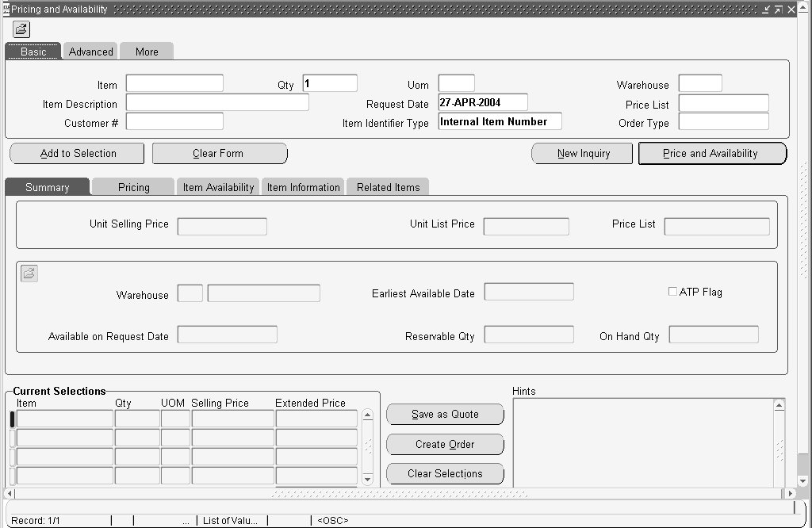Click the folder icon below the title bar
This screenshot has width=812, height=528.
click(21, 29)
